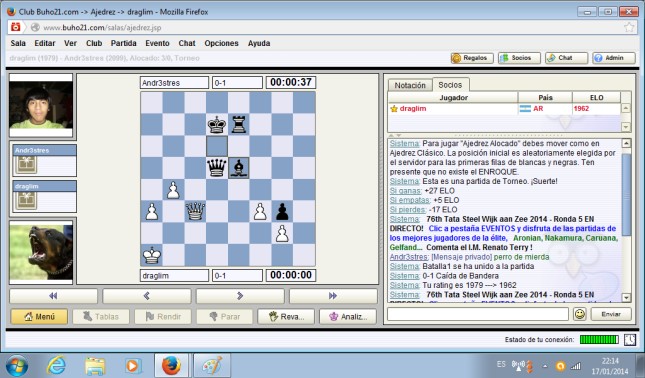Open the Evento menu

pos(157,43)
